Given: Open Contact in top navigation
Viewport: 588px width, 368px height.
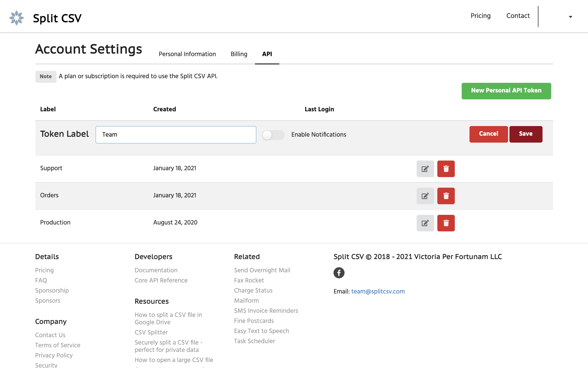Looking at the screenshot, I should 518,16.
